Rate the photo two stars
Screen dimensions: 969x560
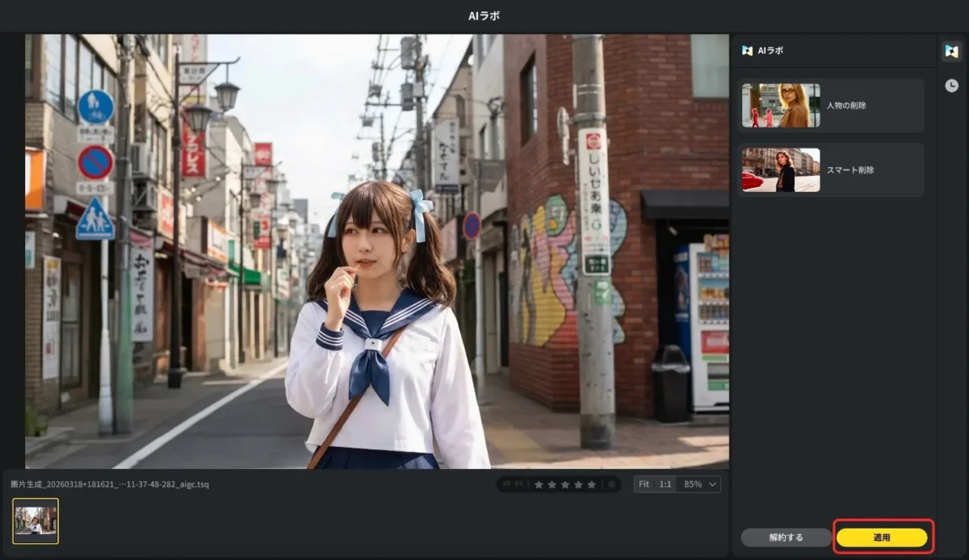[x=552, y=484]
